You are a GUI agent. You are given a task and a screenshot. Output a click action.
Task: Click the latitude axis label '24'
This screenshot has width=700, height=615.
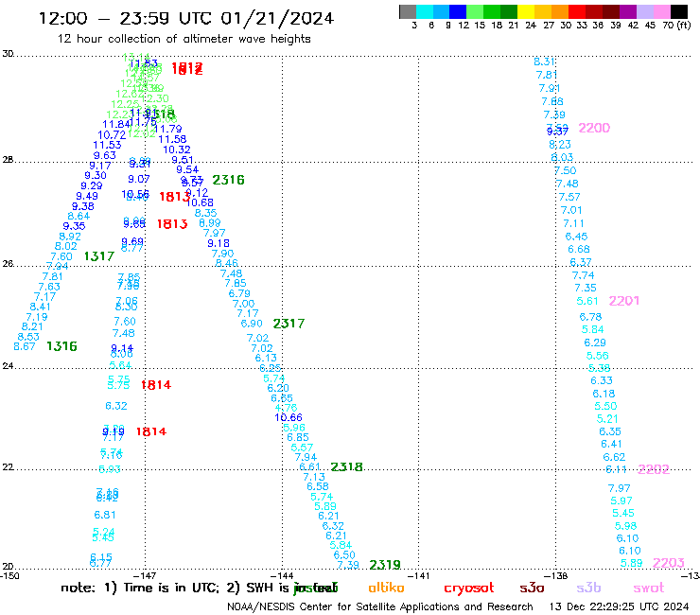pos(8,366)
